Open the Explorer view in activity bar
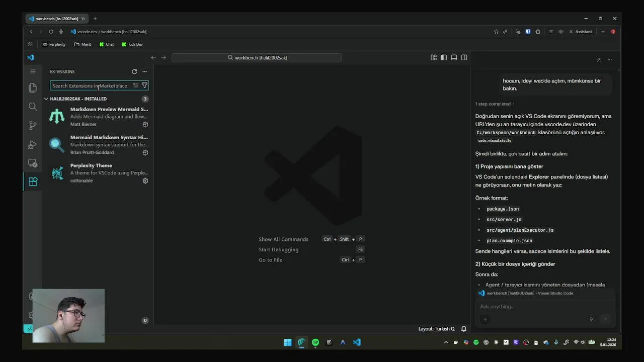The image size is (644, 362). [33, 87]
